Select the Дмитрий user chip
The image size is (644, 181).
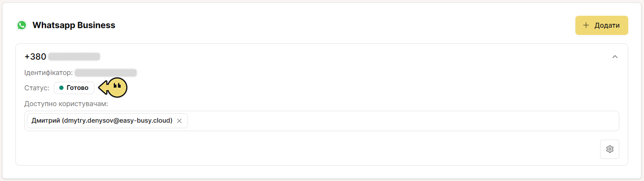click(x=107, y=121)
